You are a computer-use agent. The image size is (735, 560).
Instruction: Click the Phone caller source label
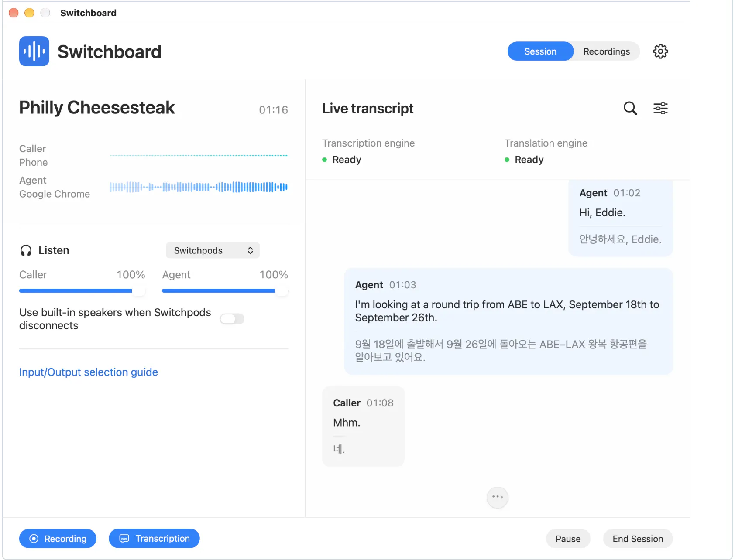coord(34,162)
